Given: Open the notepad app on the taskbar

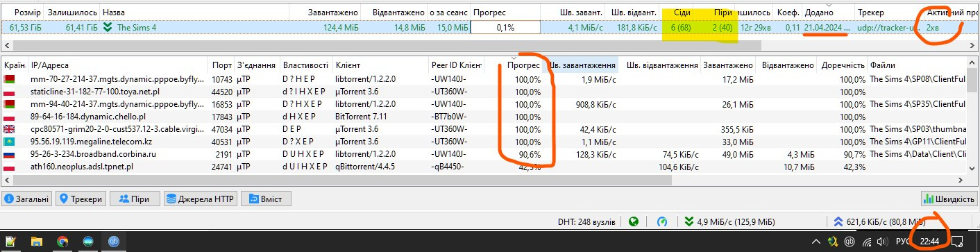Looking at the screenshot, I should (10, 242).
